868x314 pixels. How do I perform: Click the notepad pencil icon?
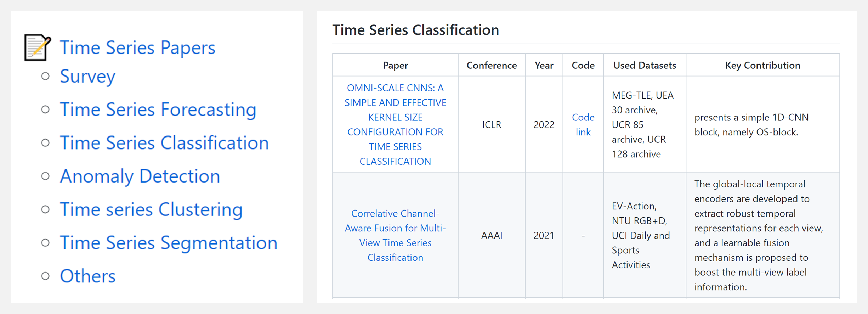(38, 47)
